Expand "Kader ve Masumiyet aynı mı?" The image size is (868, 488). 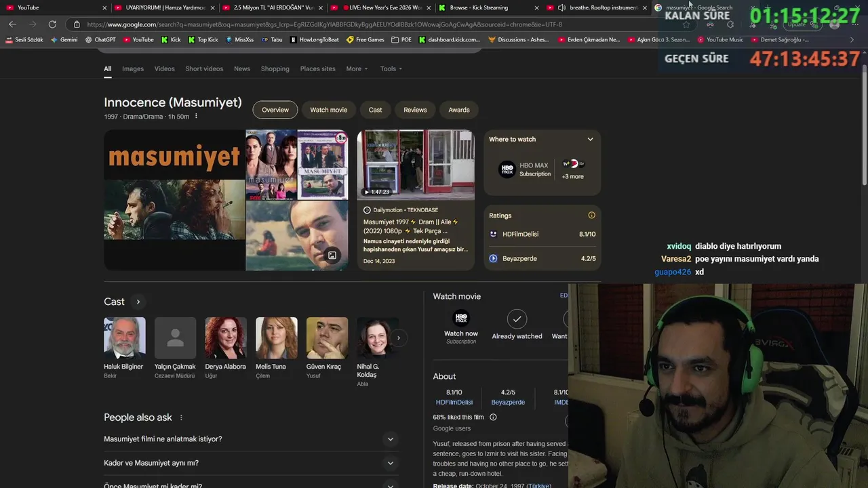point(252,463)
